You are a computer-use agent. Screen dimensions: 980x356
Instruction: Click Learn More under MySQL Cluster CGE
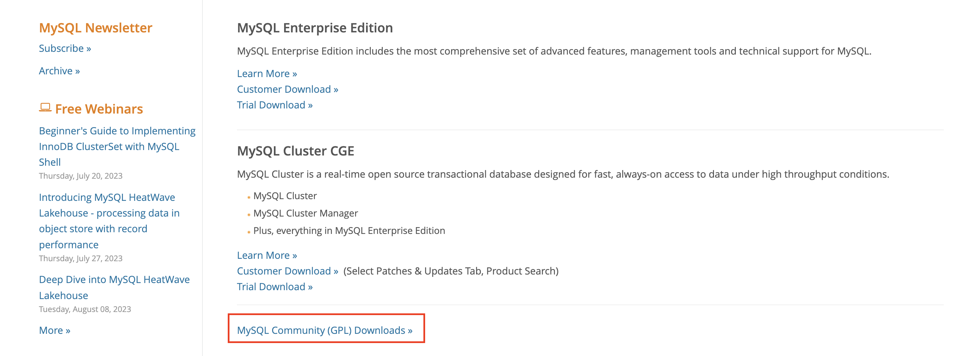click(267, 255)
